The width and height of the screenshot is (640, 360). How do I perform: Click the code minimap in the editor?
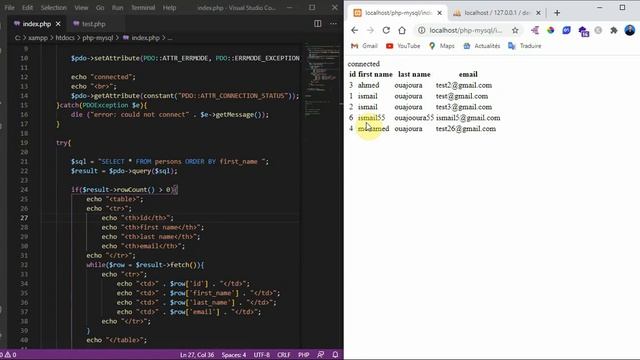(x=322, y=82)
